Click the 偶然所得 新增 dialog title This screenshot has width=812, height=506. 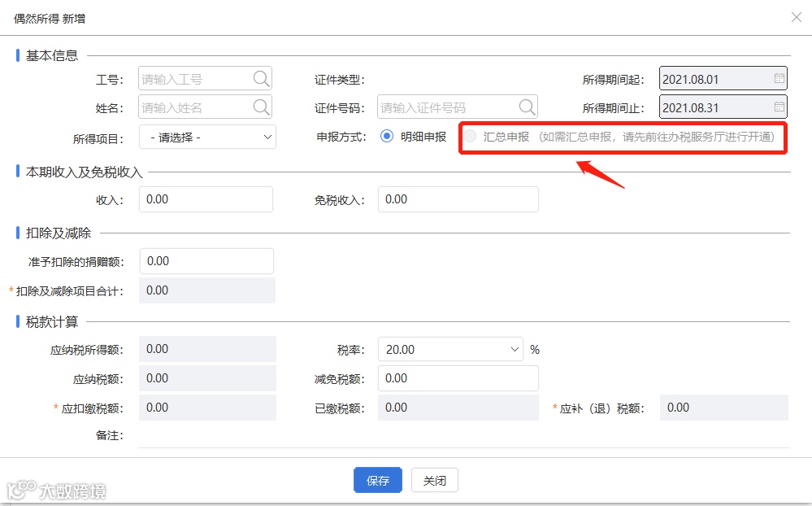tap(50, 19)
